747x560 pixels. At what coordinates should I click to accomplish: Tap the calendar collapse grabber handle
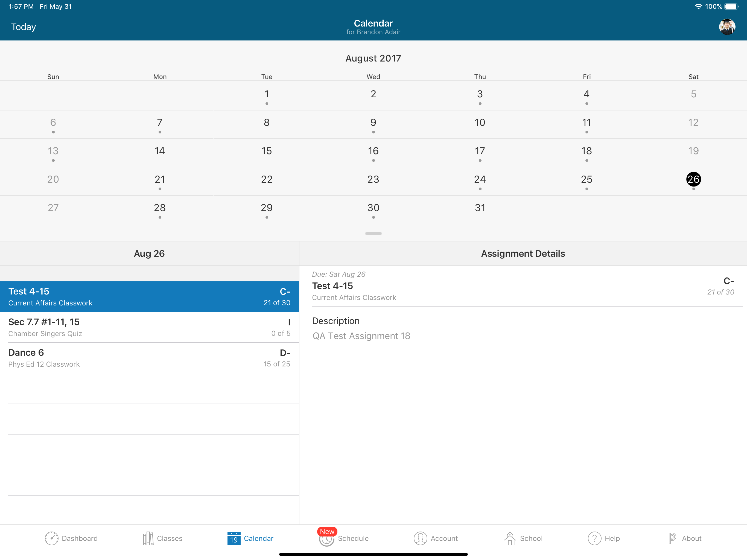[x=373, y=234]
